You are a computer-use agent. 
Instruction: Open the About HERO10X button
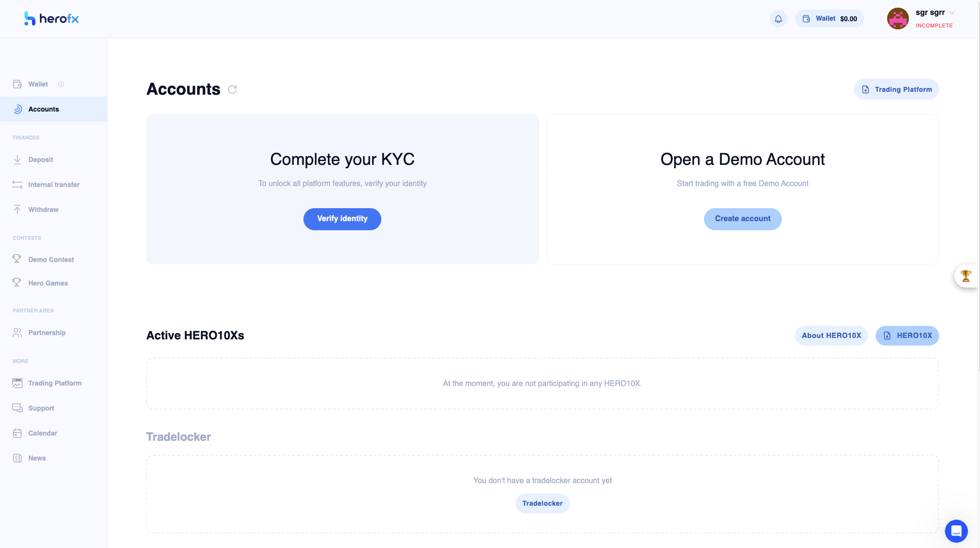coord(831,336)
